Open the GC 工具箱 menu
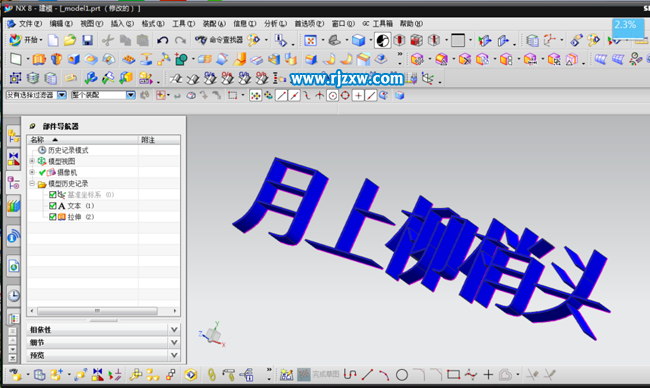The height and width of the screenshot is (388, 650). click(x=377, y=24)
